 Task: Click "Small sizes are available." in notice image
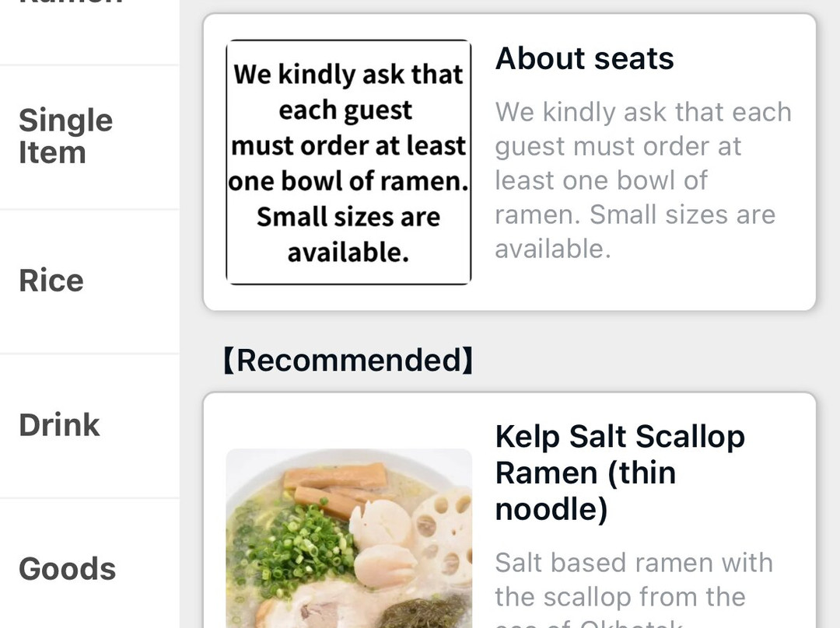[348, 234]
